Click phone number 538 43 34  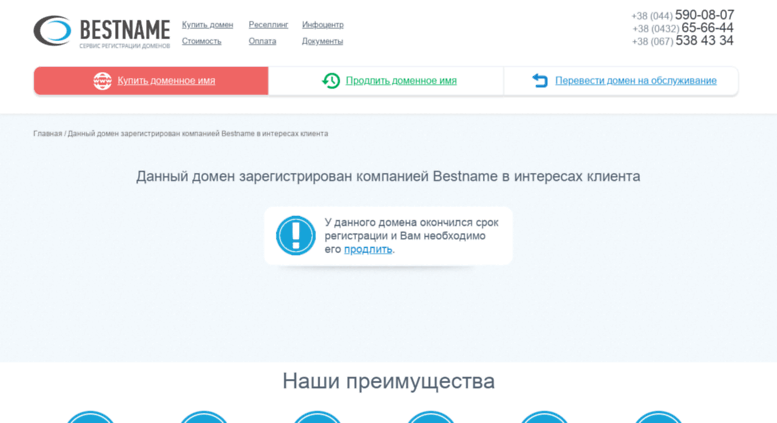pos(704,41)
